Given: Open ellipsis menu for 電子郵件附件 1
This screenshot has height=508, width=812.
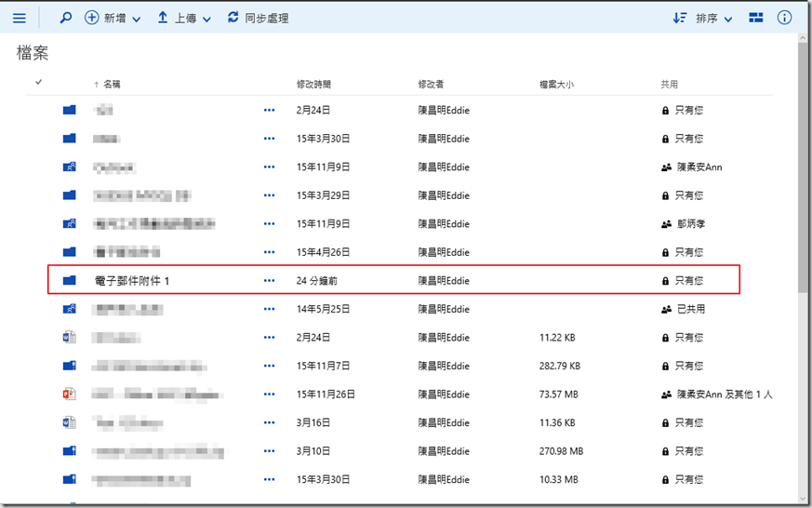Looking at the screenshot, I should (x=270, y=280).
